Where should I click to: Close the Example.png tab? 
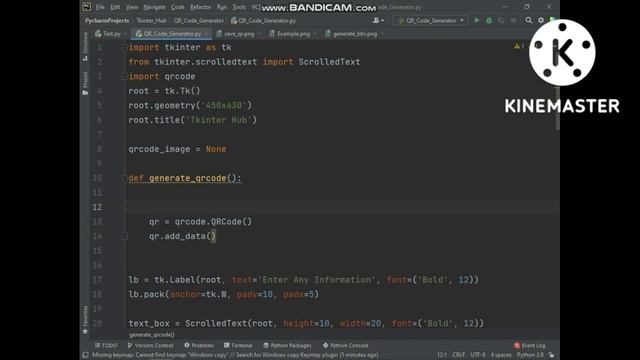tap(315, 34)
